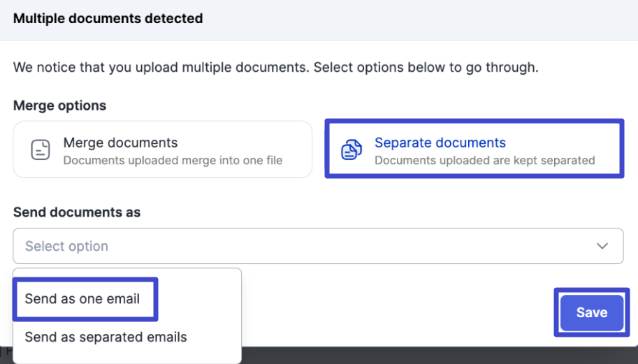This screenshot has width=638, height=364.
Task: Click the 'Multiple documents detected' dialog header
Action: tap(108, 19)
